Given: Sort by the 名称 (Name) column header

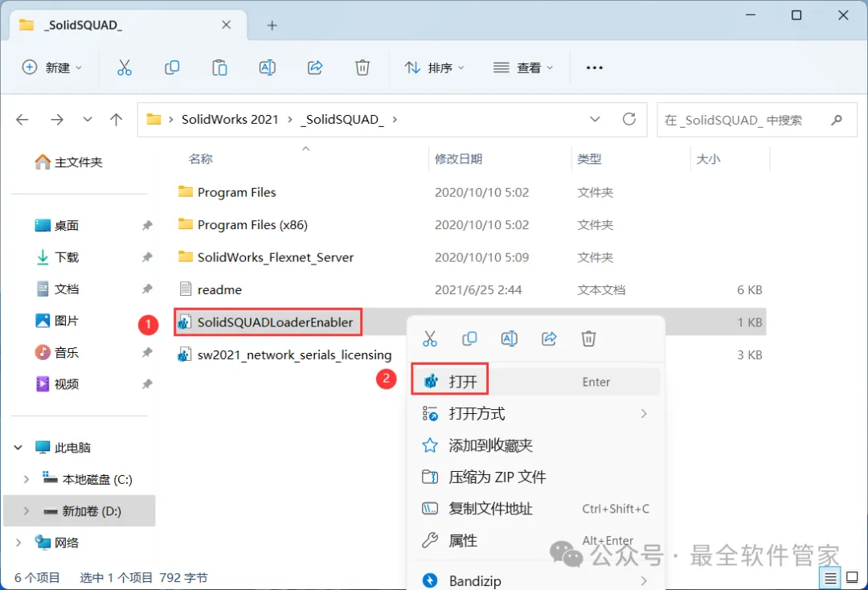Looking at the screenshot, I should pyautogui.click(x=200, y=159).
